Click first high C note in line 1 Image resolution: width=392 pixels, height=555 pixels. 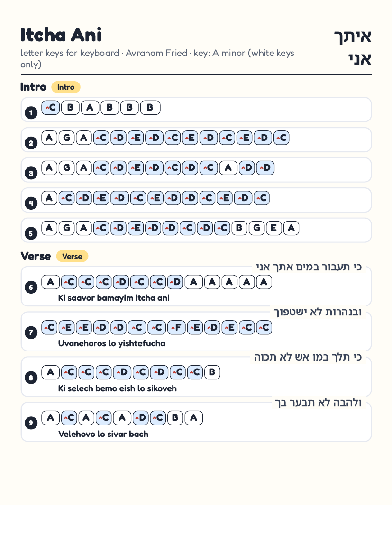point(51,108)
